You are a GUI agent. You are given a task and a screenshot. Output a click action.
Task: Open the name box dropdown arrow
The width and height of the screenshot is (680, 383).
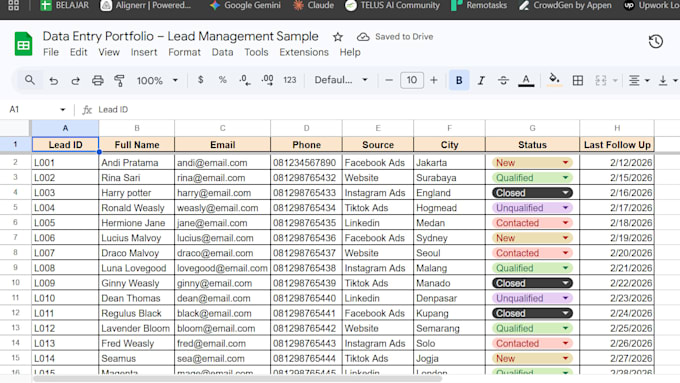[62, 110]
